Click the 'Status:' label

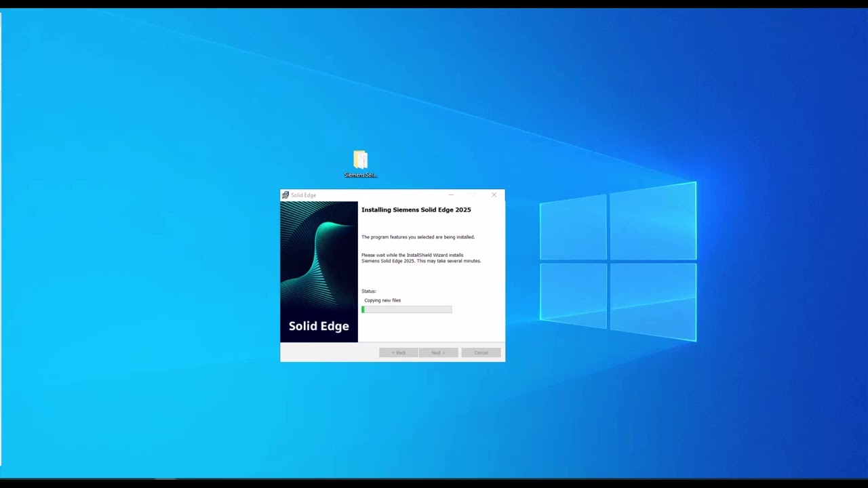(x=369, y=291)
